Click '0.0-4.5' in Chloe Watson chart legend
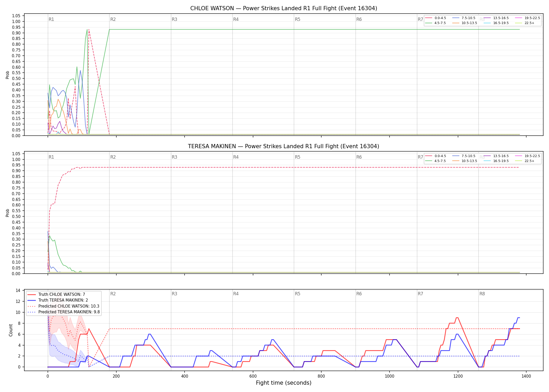The height and width of the screenshot is (392, 549). (440, 18)
